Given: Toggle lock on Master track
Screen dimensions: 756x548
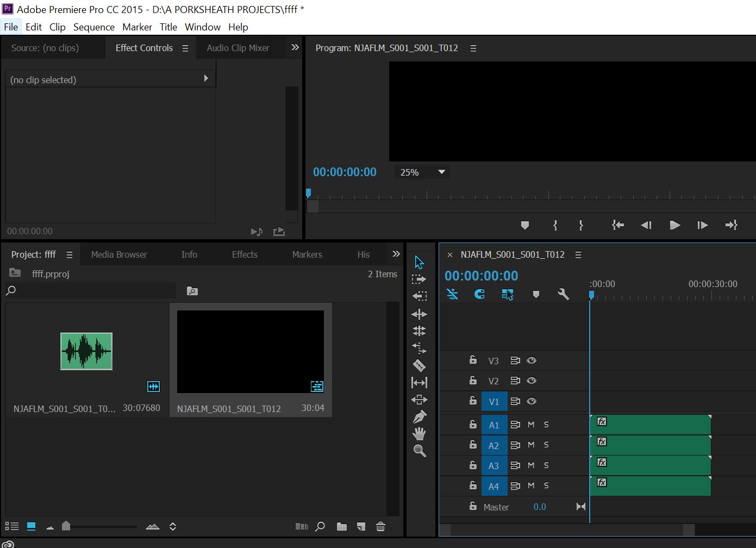Looking at the screenshot, I should [473, 506].
